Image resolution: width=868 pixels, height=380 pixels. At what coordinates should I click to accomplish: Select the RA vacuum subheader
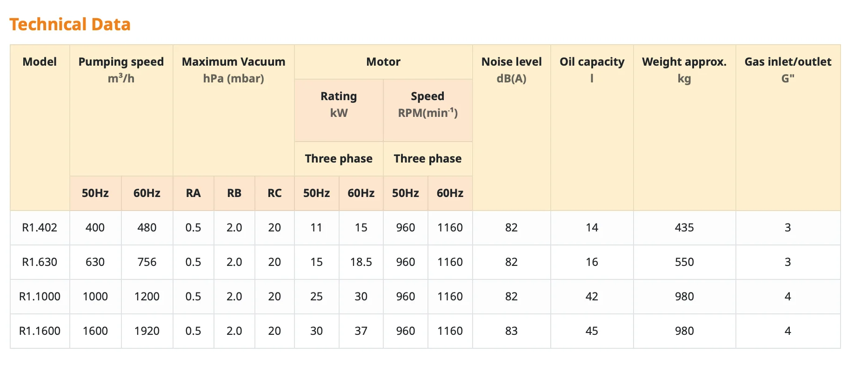[x=193, y=193]
